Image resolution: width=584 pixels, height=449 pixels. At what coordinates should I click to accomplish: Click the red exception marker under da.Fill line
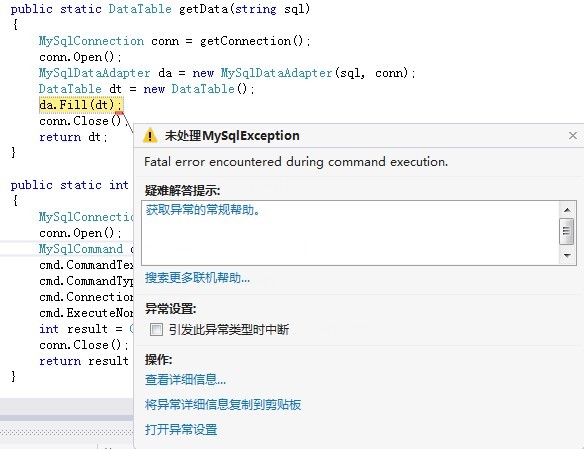119,112
